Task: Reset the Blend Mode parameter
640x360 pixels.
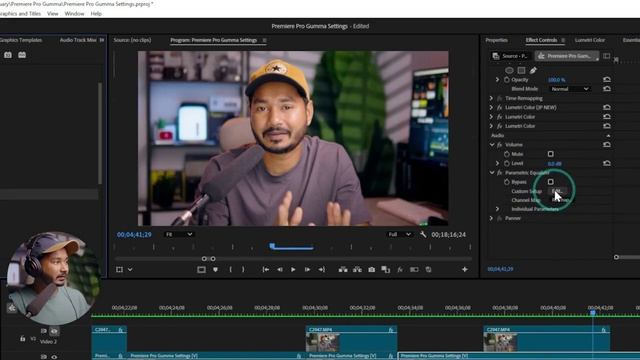Action: tap(607, 89)
